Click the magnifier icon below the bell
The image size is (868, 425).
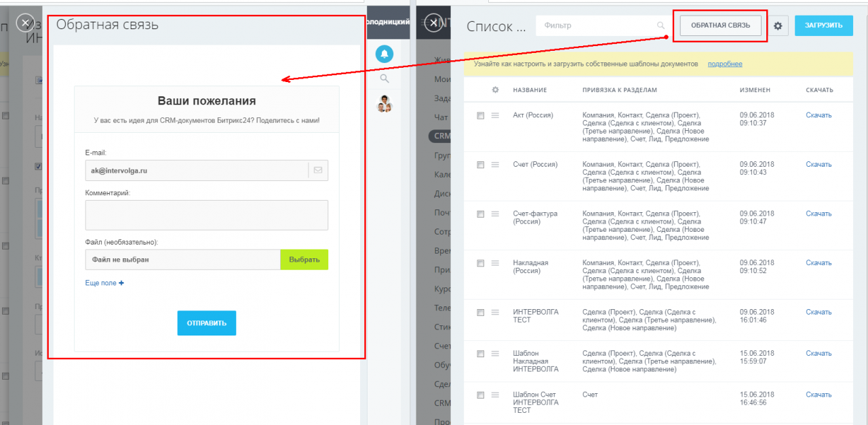(x=384, y=79)
